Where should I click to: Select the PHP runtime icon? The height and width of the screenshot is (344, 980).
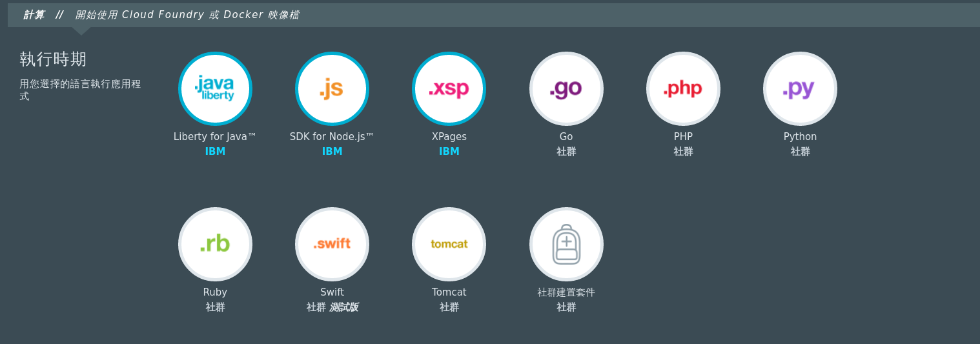[683, 88]
